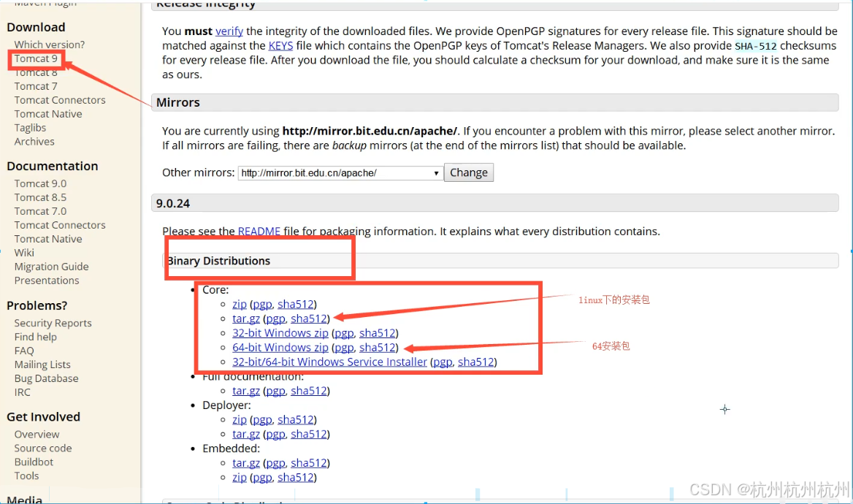Download the 64-bit Windows zip
This screenshot has height=504, width=853.
pyautogui.click(x=280, y=347)
